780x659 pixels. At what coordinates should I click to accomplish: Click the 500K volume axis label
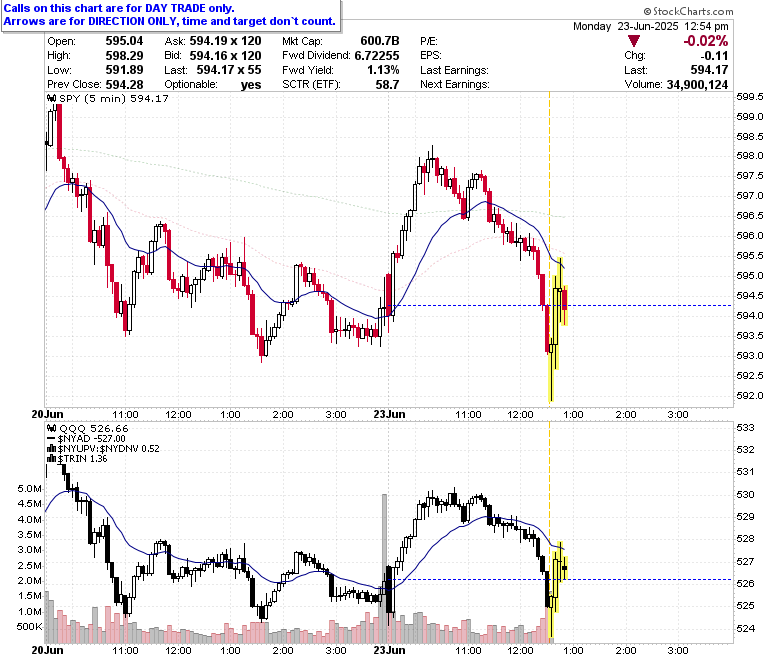click(x=29, y=627)
